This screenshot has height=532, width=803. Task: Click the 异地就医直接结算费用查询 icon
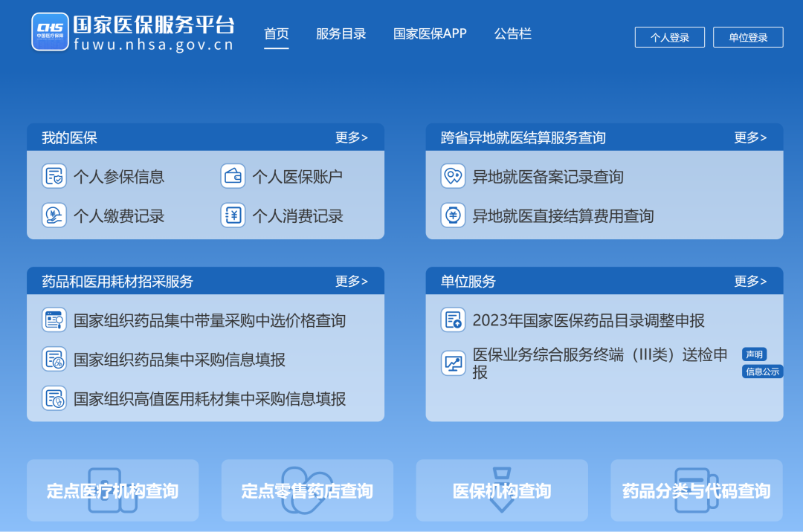click(454, 215)
